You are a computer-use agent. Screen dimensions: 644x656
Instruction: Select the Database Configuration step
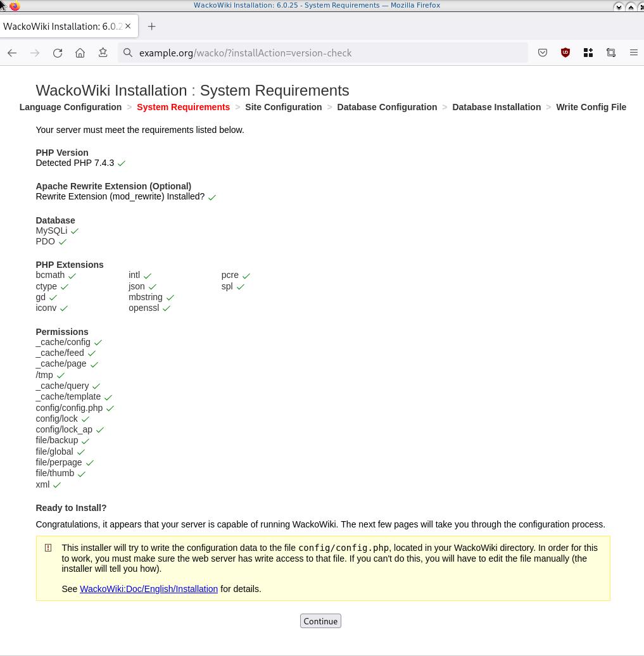click(x=387, y=107)
